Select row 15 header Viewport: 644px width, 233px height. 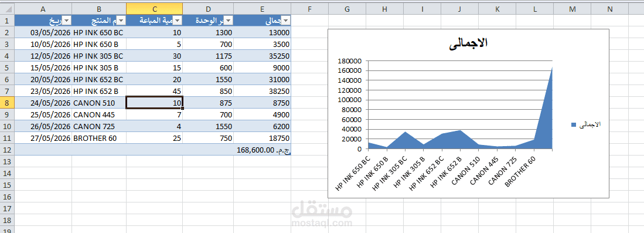coord(8,185)
